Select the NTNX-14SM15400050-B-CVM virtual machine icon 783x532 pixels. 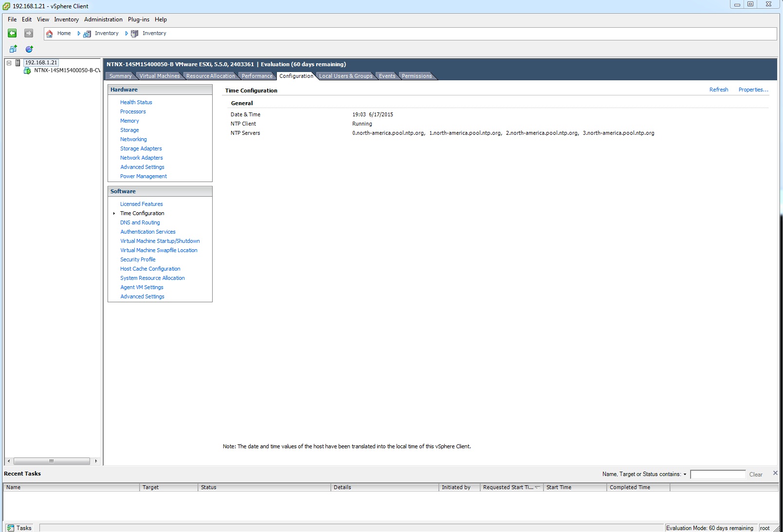tap(28, 71)
